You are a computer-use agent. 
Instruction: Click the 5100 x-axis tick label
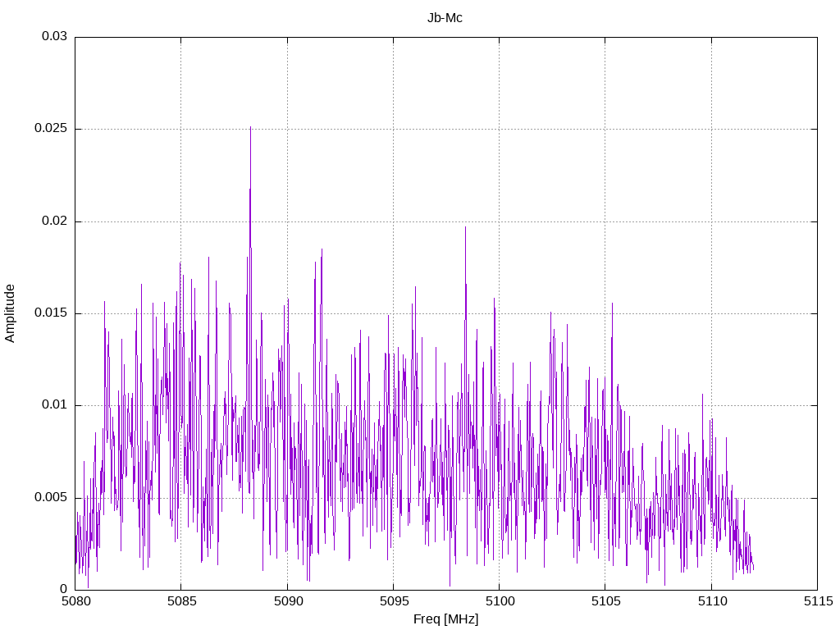click(500, 601)
